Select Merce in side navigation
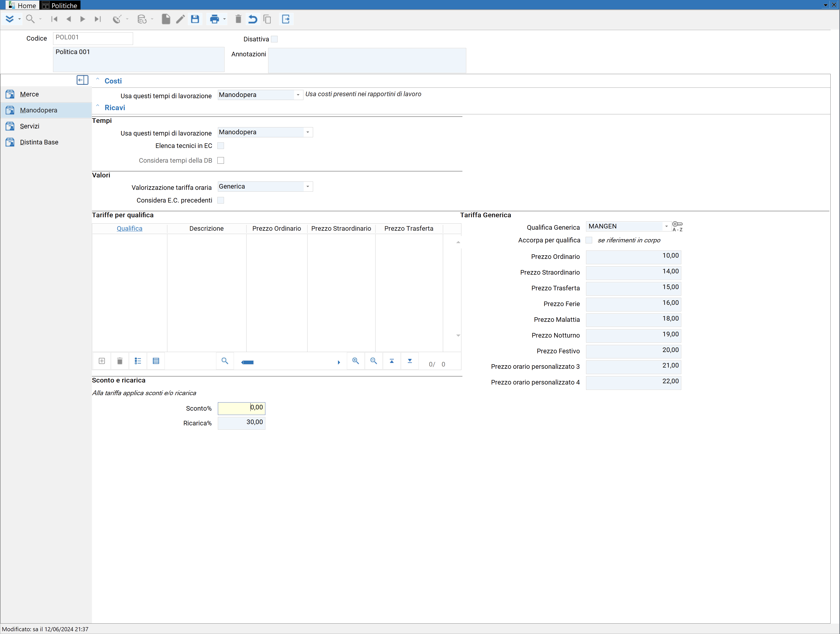840x634 pixels. (x=46, y=94)
